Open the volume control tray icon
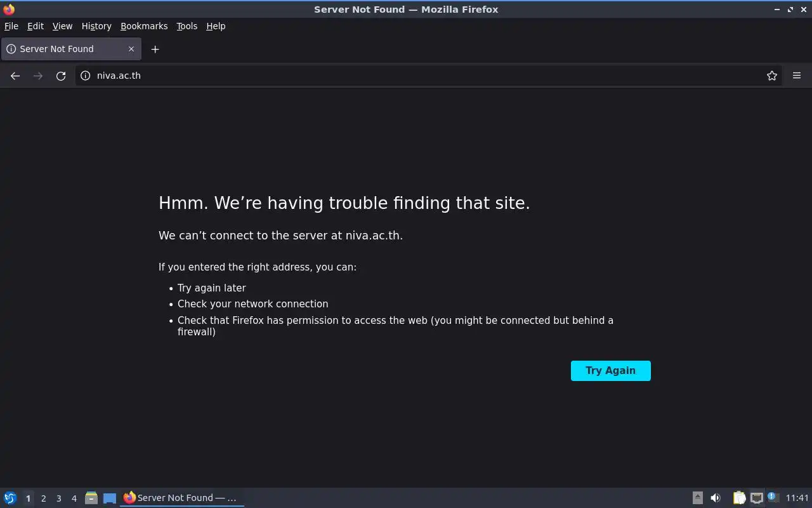 [x=716, y=498]
